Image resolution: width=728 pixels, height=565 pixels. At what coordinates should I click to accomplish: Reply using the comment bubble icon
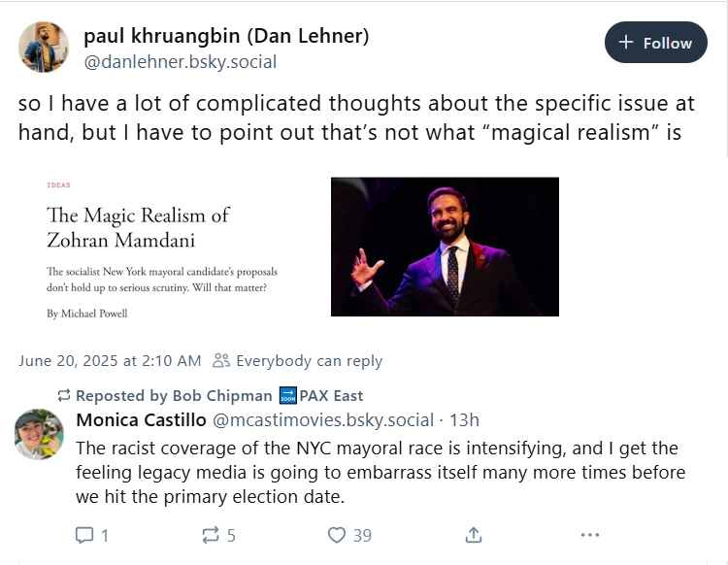(x=84, y=535)
